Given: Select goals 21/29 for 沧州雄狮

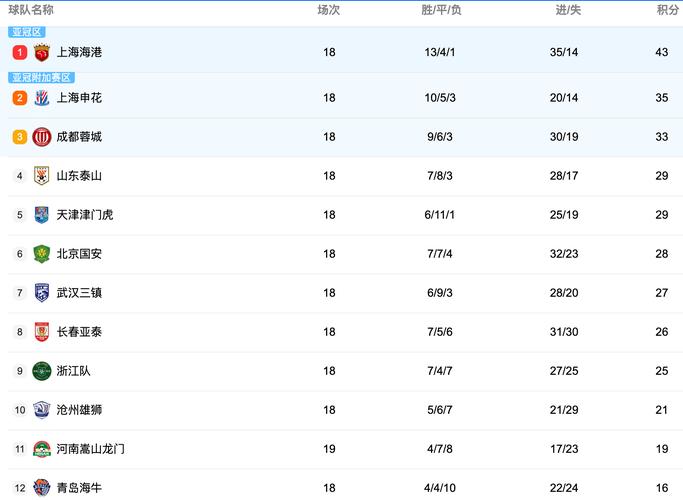Looking at the screenshot, I should point(564,410).
